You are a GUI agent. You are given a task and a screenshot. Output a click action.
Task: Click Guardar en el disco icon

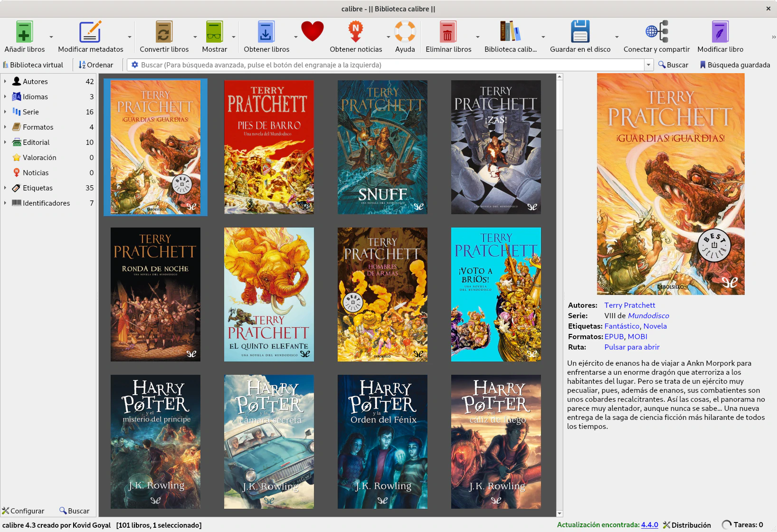pos(580,32)
